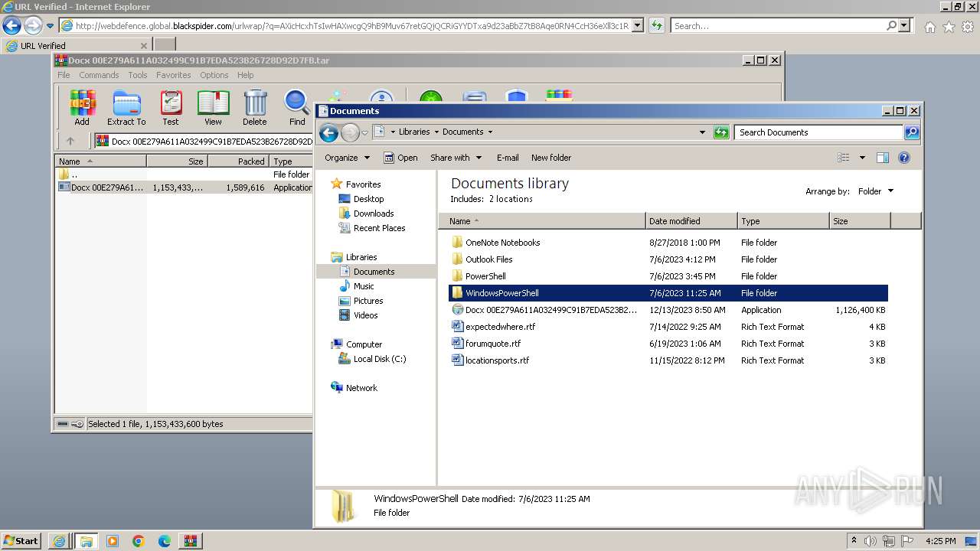The width and height of the screenshot is (980, 551).
Task: Open Internet Explorer Favorites star
Action: pyautogui.click(x=949, y=27)
